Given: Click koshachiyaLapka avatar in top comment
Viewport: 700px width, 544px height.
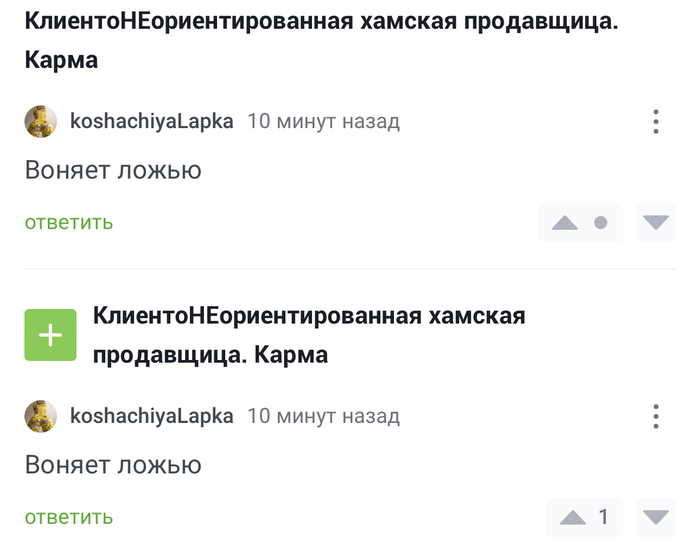Looking at the screenshot, I should point(41,122).
